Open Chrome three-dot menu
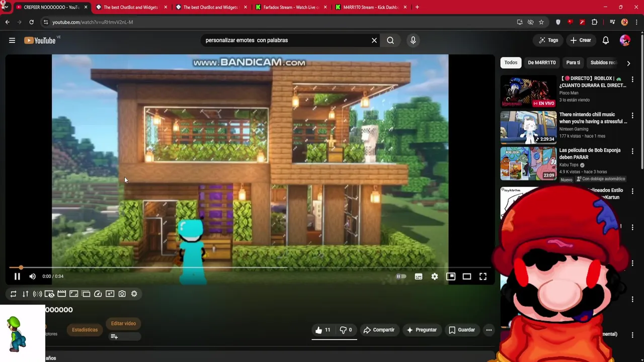Viewport: 644px width, 362px height. point(636,22)
